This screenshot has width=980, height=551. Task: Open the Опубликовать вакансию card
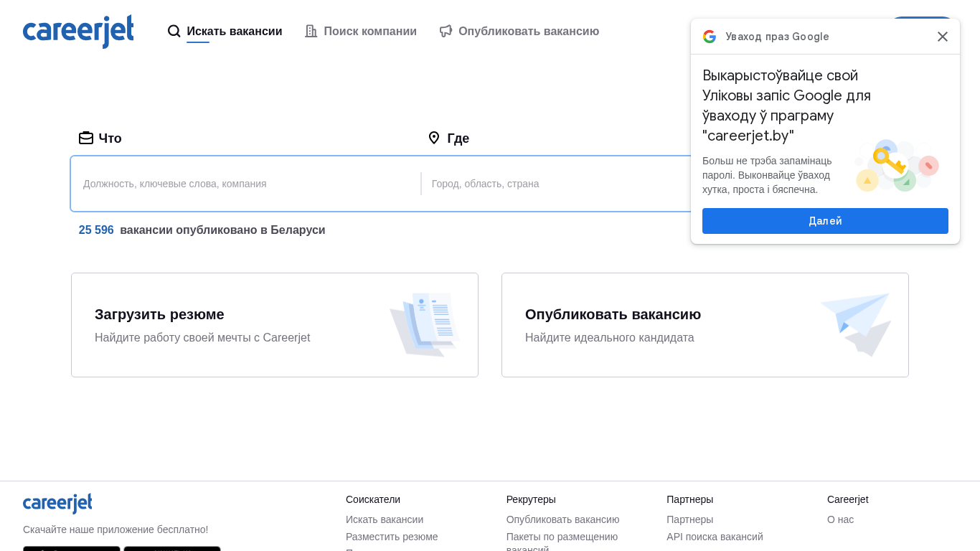[x=705, y=325]
